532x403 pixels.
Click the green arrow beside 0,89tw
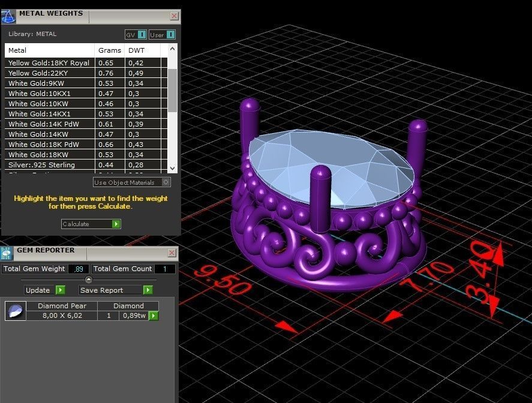pos(154,316)
